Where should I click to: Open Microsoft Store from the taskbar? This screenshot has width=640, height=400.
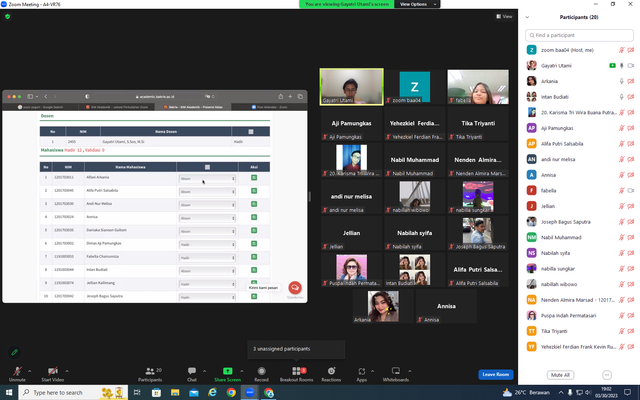pos(156,392)
